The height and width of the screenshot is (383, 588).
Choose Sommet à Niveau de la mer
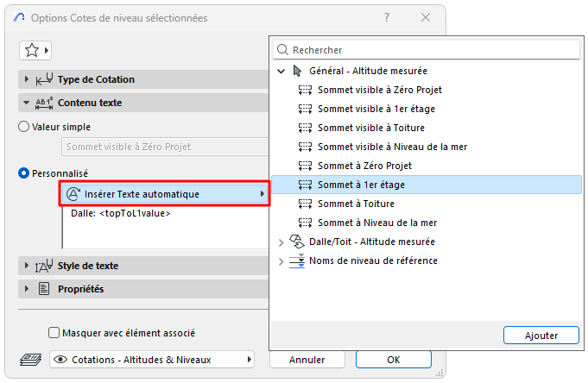pyautogui.click(x=377, y=223)
